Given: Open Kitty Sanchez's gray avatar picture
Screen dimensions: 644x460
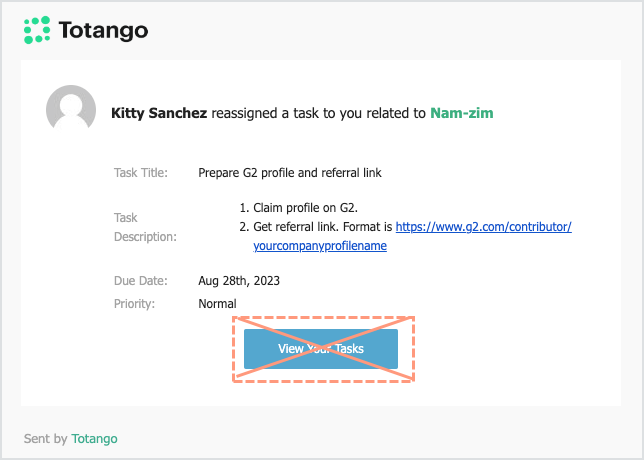Looking at the screenshot, I should pos(71,108).
